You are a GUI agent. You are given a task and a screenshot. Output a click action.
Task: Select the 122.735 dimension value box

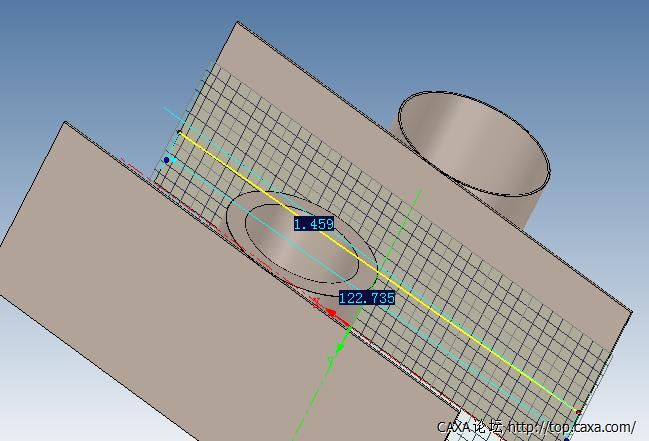pos(367,298)
